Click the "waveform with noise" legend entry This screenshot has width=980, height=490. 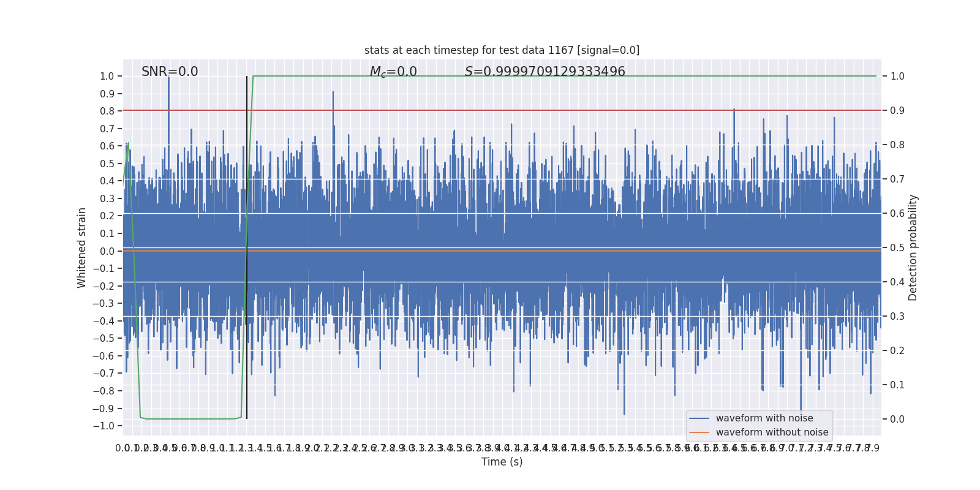click(x=764, y=418)
